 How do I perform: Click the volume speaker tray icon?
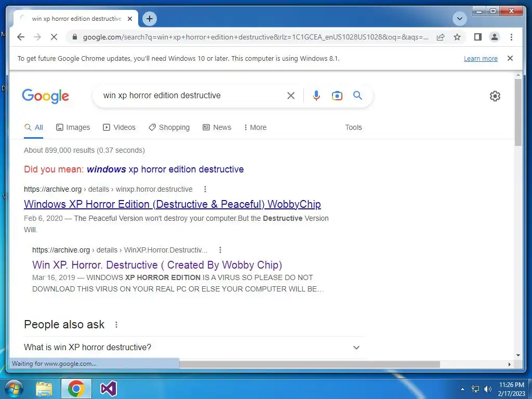pos(488,389)
